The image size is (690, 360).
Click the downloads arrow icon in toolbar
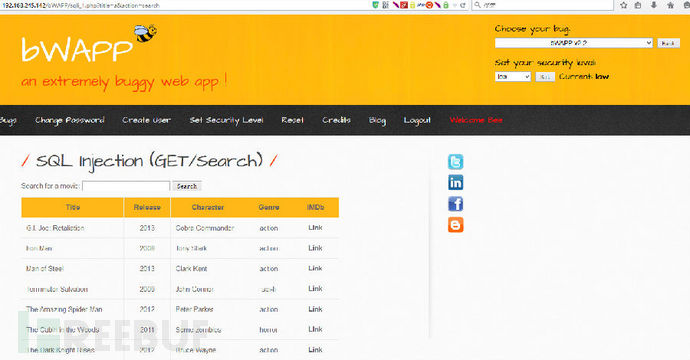pos(654,5)
